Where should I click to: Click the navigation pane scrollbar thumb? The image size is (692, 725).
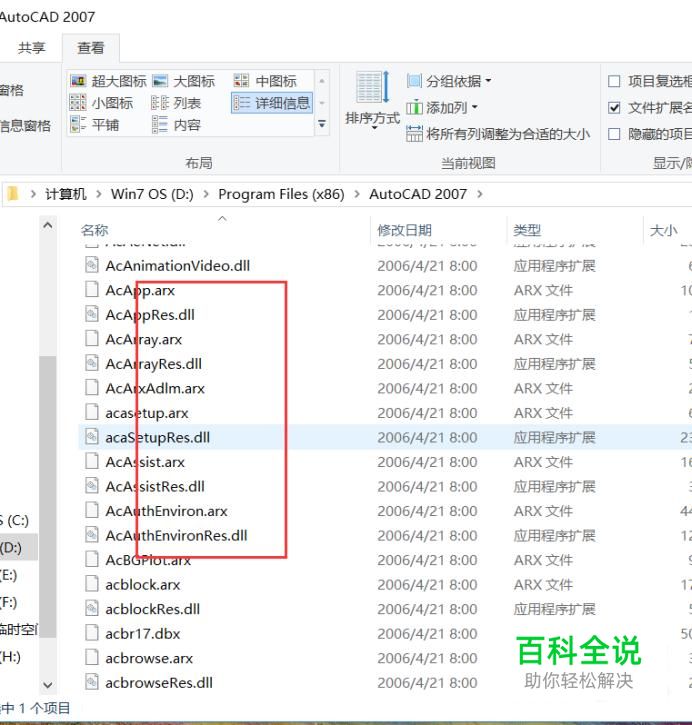(48, 497)
